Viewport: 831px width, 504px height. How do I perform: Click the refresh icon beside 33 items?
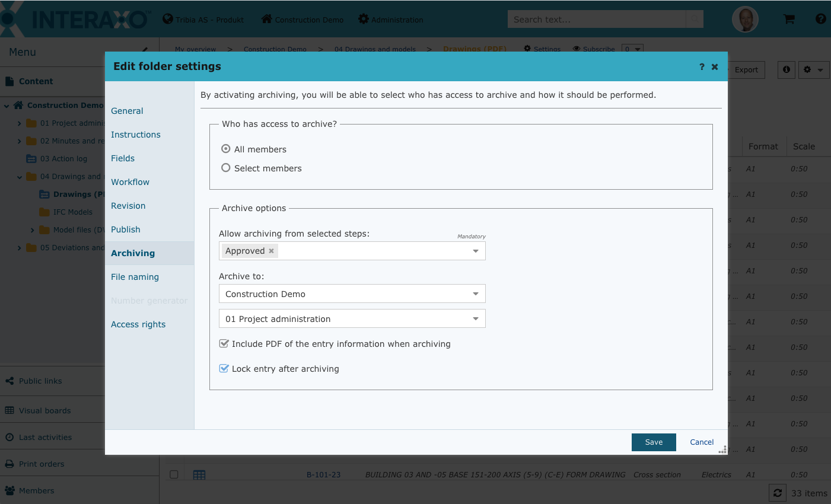777,493
